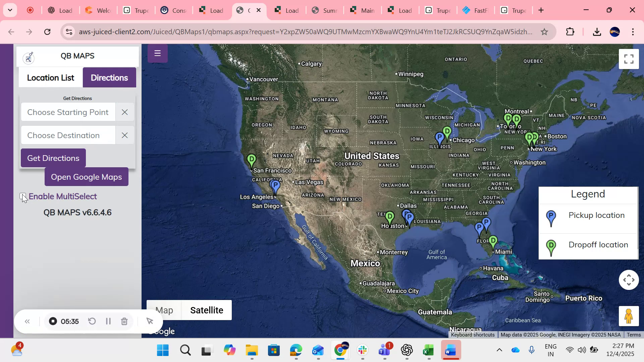
Task: Expand the hidden icons tray in taskbar
Action: [500, 350]
